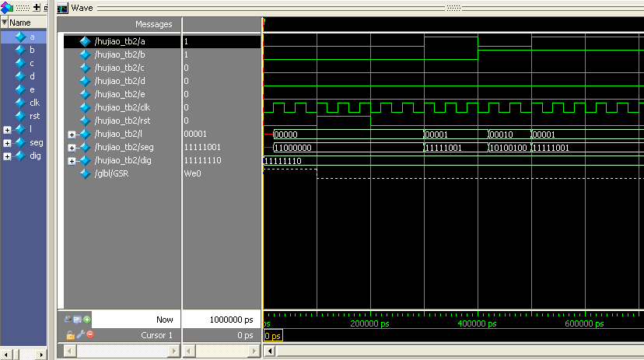Click the Wave window icon in title bar

click(63, 8)
